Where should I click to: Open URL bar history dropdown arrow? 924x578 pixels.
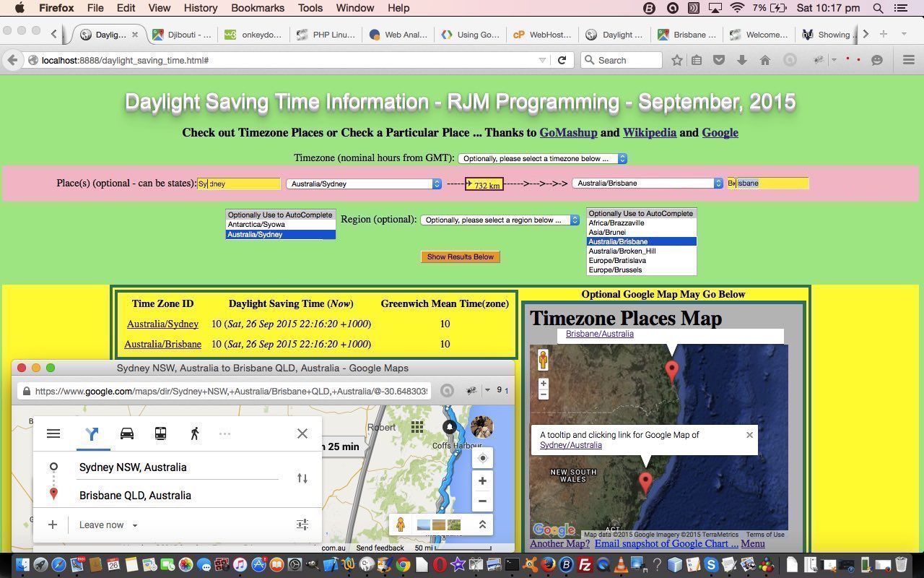542,60
